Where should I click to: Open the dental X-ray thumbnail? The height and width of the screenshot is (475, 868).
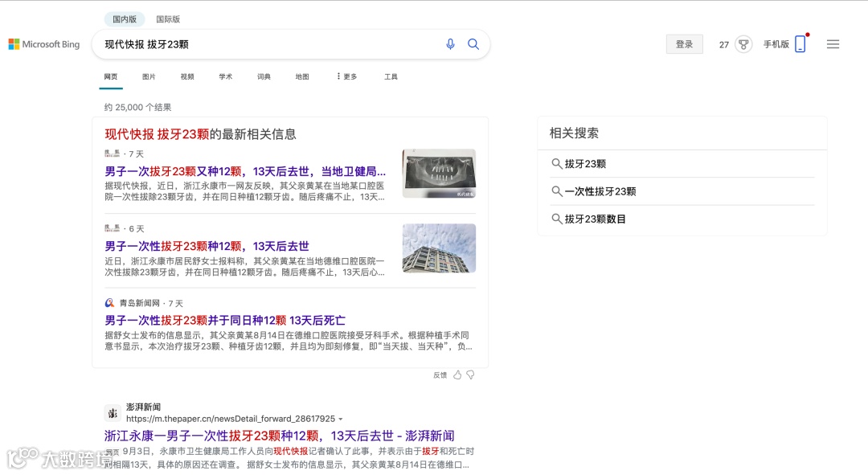coord(439,174)
